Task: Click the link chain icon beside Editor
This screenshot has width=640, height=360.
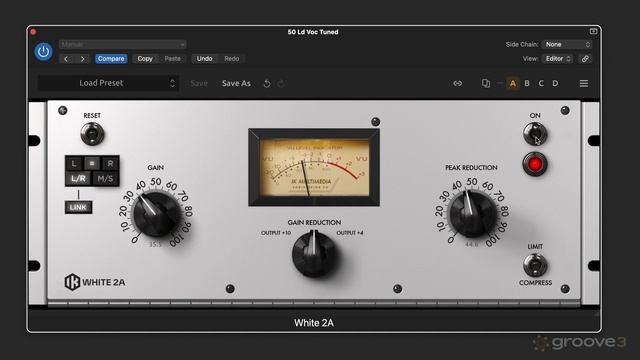Action: tap(585, 59)
